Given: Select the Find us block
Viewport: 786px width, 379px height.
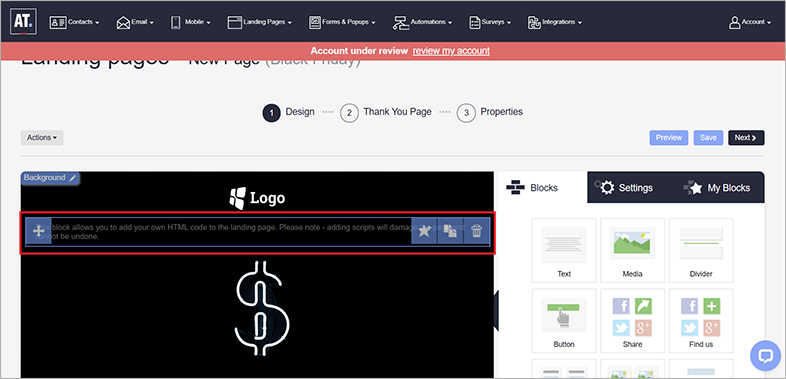Looking at the screenshot, I should coord(701,321).
